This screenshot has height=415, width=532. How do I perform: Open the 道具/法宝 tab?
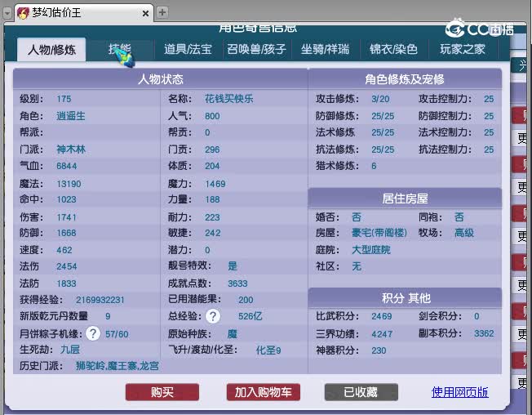188,50
